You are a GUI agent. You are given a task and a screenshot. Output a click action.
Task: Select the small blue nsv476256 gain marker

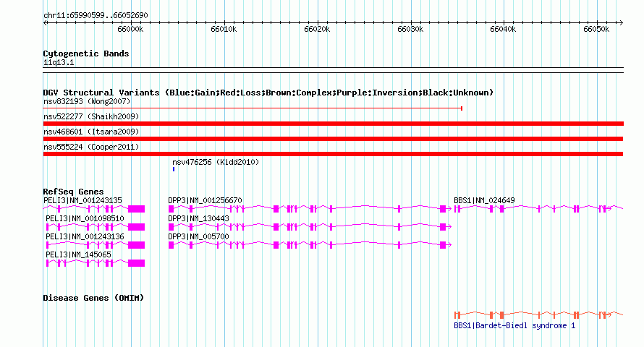pyautogui.click(x=174, y=169)
